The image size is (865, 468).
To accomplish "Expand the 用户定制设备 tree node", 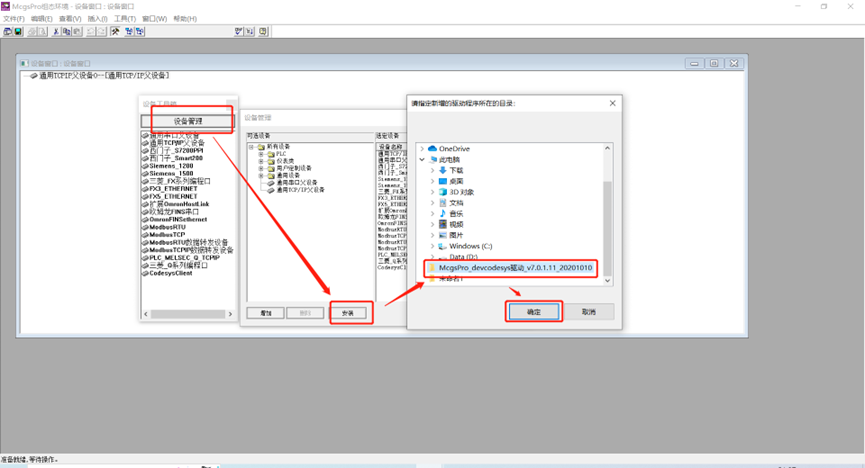I will [x=261, y=168].
